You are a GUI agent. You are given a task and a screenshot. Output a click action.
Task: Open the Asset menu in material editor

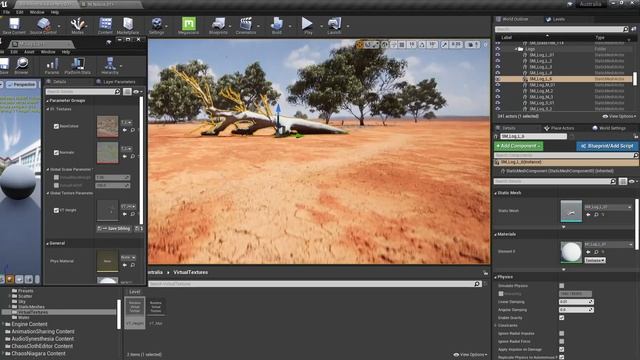[29, 52]
